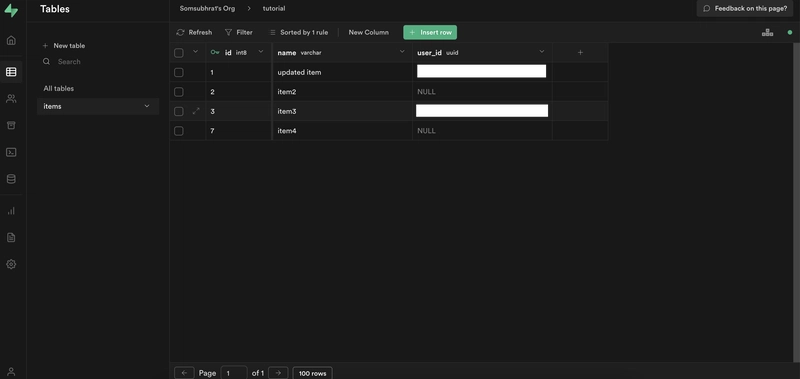800x379 pixels.
Task: Open the id column dropdown menu
Action: tap(261, 52)
